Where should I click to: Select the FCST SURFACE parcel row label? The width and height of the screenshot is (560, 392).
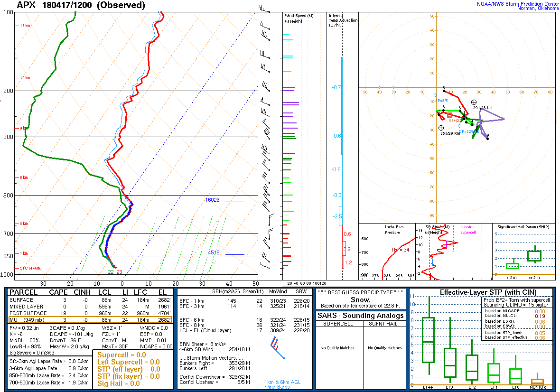pyautogui.click(x=28, y=313)
